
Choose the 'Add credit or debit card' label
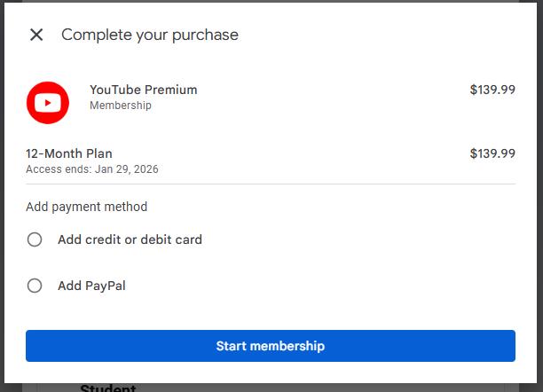130,239
